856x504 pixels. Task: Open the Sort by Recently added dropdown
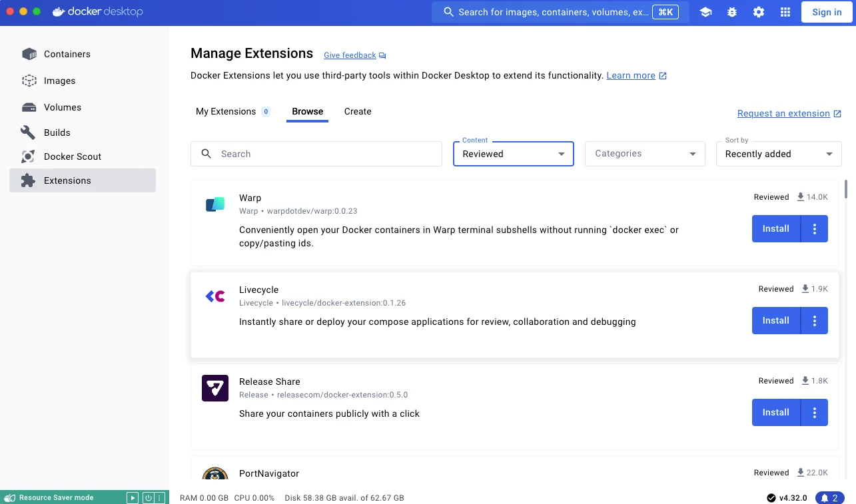click(778, 154)
